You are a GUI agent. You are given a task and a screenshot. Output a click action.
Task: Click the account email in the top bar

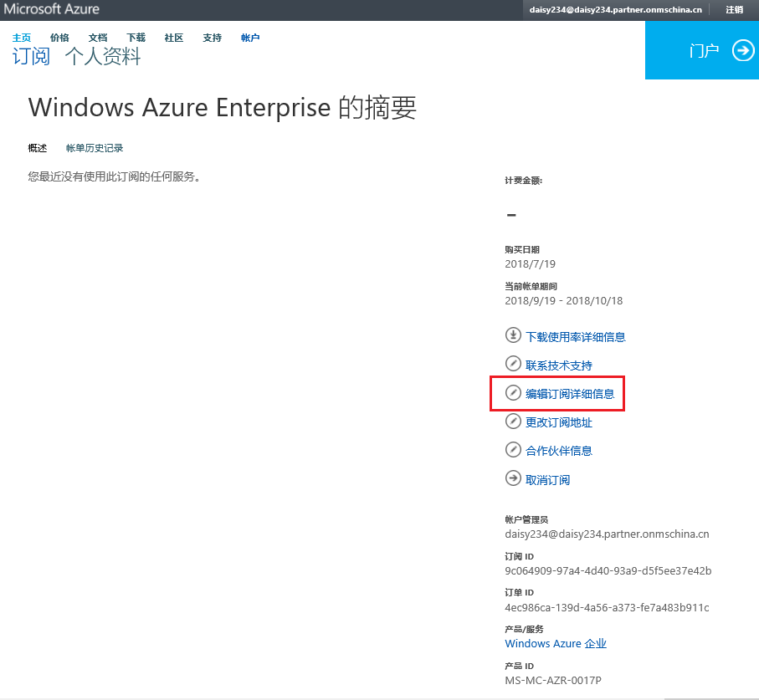[x=615, y=9]
